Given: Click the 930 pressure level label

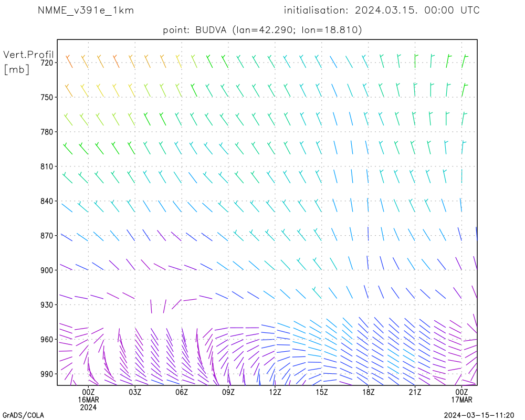Looking at the screenshot, I should [47, 305].
